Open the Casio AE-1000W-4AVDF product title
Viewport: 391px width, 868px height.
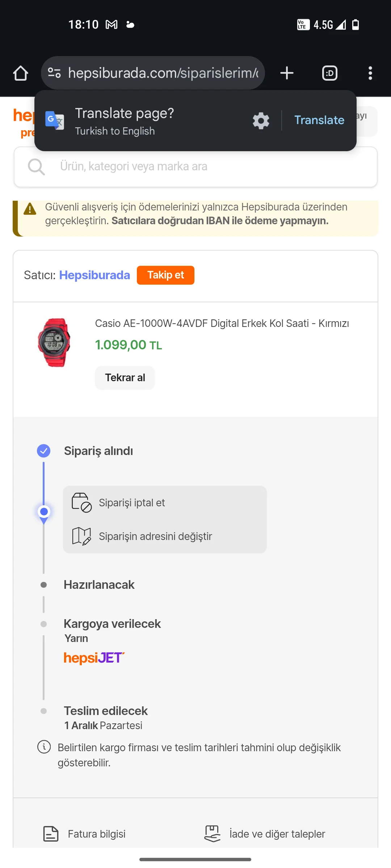point(222,323)
